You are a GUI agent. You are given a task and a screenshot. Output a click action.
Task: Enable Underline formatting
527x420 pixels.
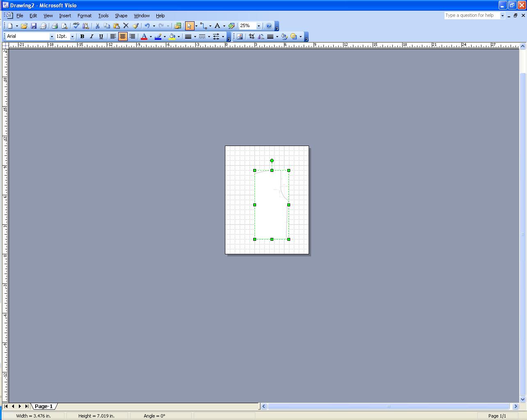click(x=101, y=37)
